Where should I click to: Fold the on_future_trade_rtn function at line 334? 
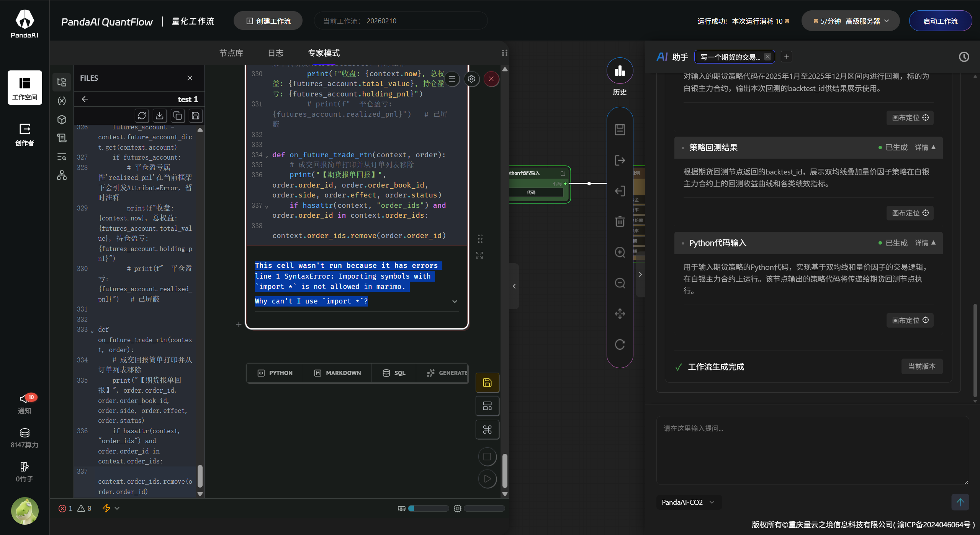click(x=267, y=156)
